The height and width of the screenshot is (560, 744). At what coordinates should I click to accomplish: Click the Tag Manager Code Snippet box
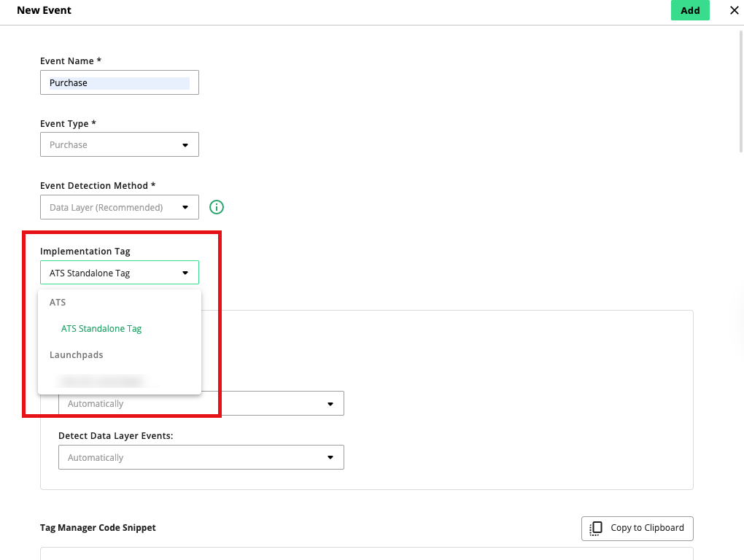[x=366, y=553]
